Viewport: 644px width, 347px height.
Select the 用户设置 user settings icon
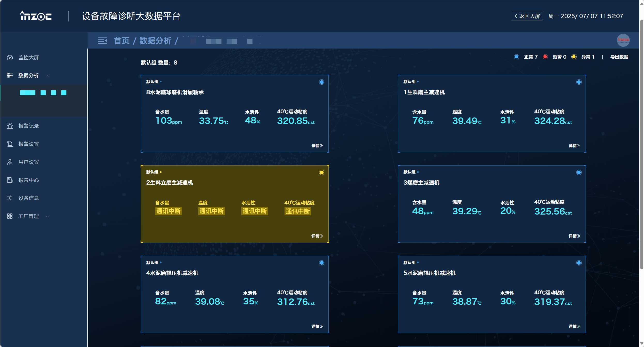tap(10, 162)
